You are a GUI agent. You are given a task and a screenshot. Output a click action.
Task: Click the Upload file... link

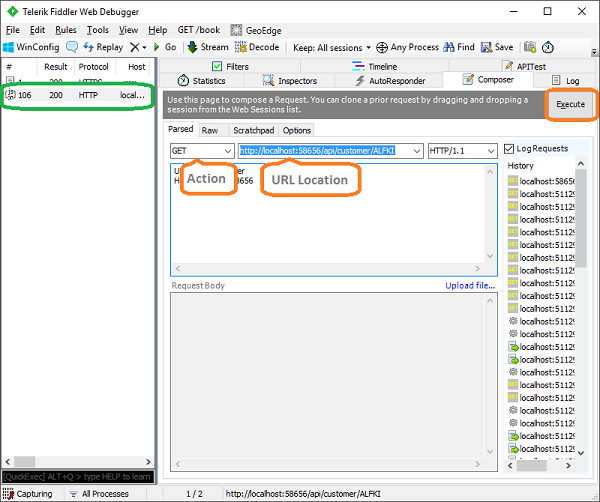click(x=470, y=285)
